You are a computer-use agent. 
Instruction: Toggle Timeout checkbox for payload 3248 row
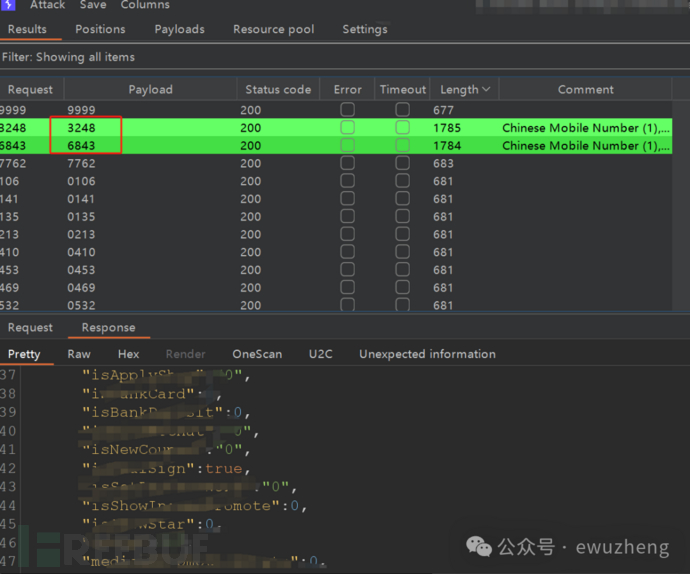tap(402, 128)
